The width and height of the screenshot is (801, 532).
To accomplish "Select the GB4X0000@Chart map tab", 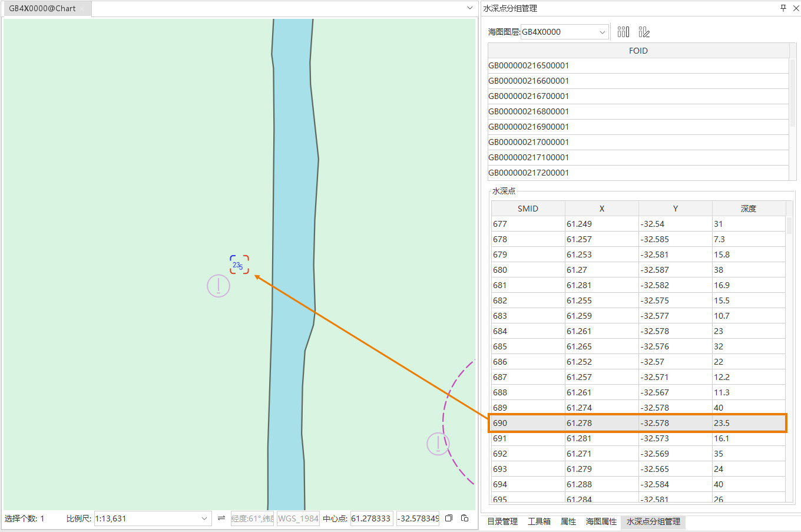I will click(x=42, y=9).
